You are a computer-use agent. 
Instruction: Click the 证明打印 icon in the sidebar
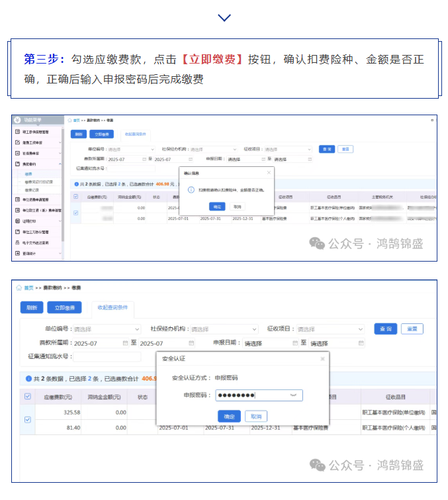[x=17, y=222]
